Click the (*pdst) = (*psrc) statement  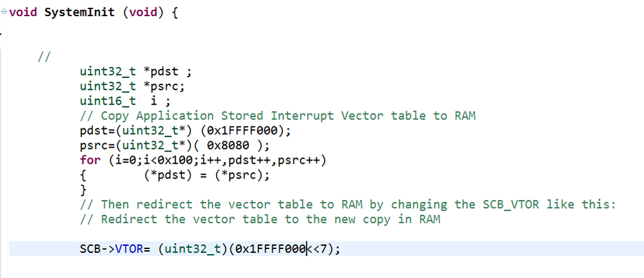[x=207, y=175]
